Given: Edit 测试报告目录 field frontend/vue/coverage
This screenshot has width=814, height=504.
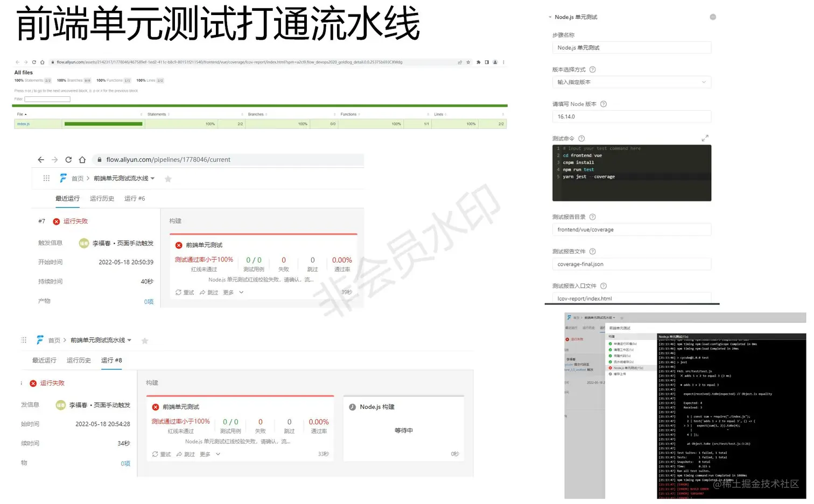Looking at the screenshot, I should [x=631, y=230].
